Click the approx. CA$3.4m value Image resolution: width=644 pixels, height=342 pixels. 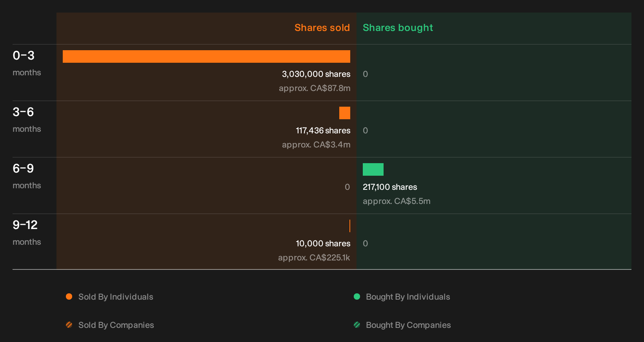pyautogui.click(x=316, y=145)
